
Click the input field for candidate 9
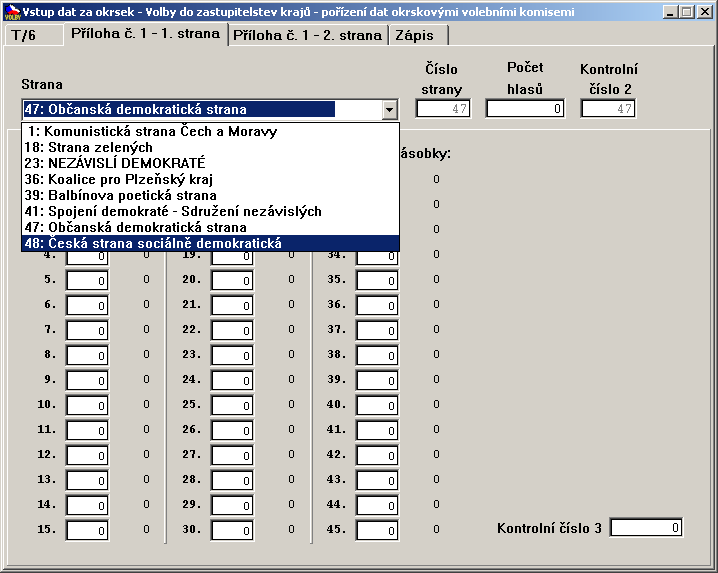(x=87, y=380)
